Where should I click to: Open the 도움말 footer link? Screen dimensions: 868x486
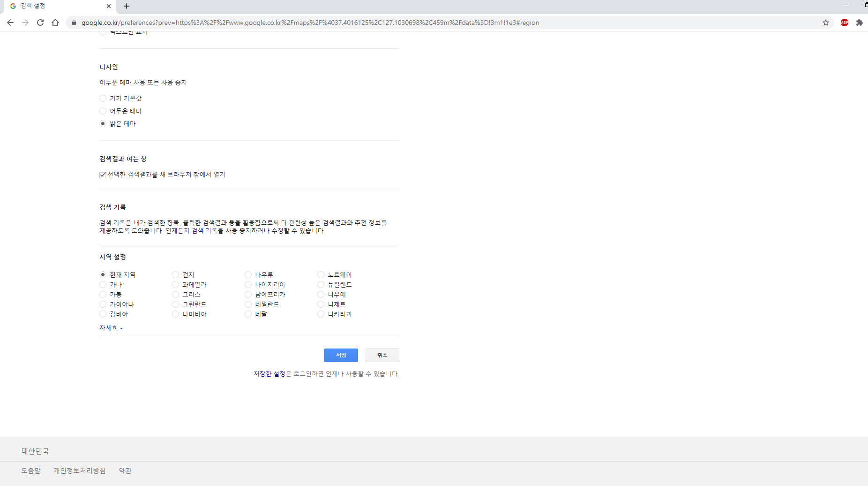[x=31, y=471]
